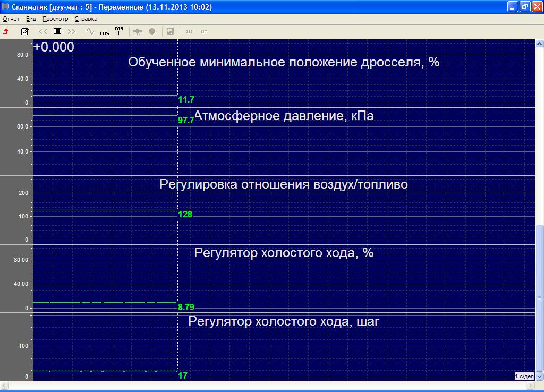Click the vertical scrollbar up arrow
This screenshot has height=392, width=544.
point(540,44)
